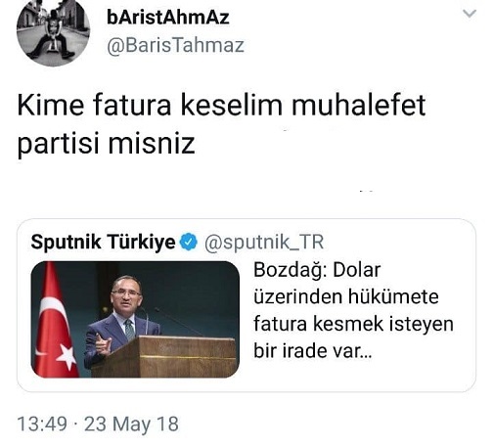493x448 pixels.
Task: Open the quoted Sputnik tweet card
Action: (x=246, y=305)
